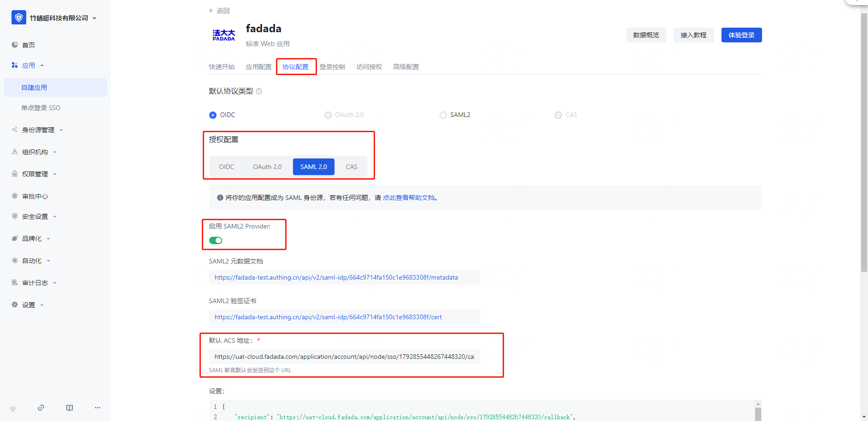868x421 pixels.
Task: Select the OIDC default protocol radio
Action: [x=213, y=115]
